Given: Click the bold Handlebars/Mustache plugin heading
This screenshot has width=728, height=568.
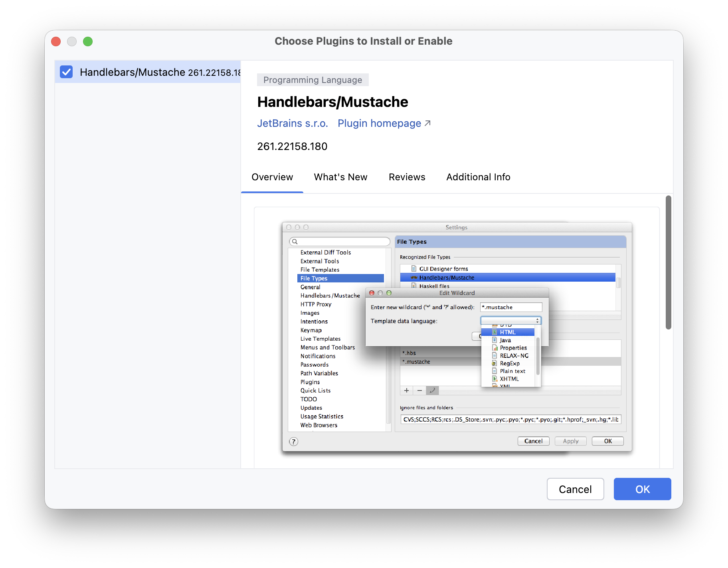Looking at the screenshot, I should [x=332, y=102].
